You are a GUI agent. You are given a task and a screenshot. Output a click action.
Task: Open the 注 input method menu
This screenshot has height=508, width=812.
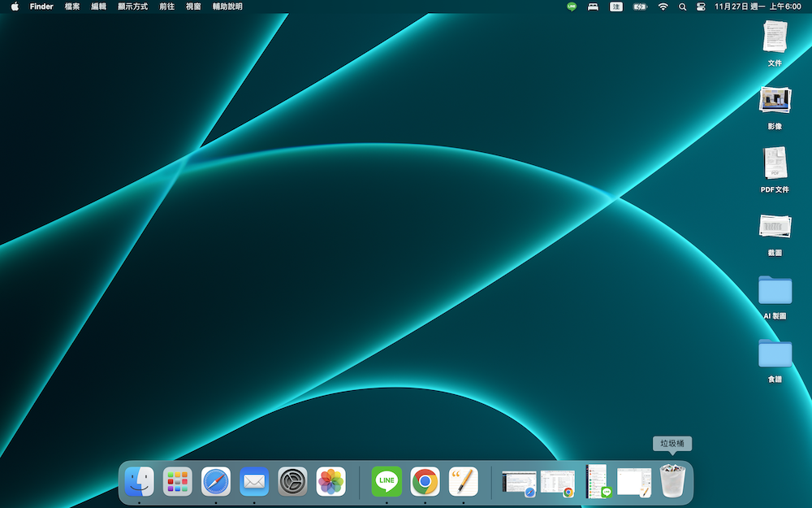click(616, 7)
